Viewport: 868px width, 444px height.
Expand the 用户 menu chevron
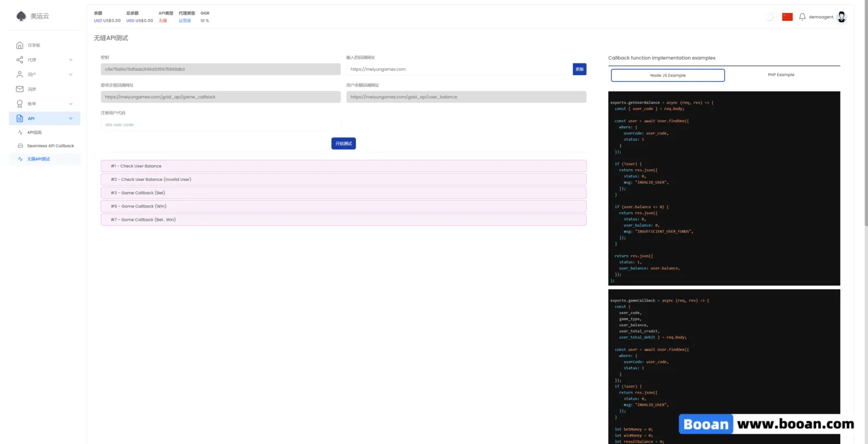pos(71,75)
